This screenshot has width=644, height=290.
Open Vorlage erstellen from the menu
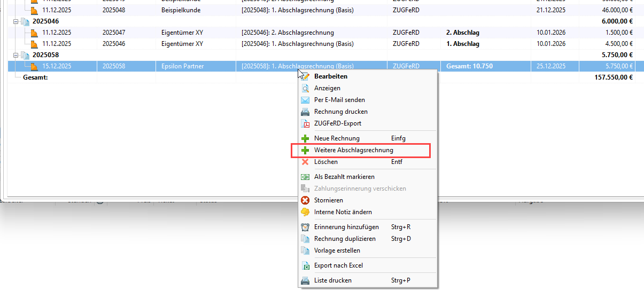[337, 250]
